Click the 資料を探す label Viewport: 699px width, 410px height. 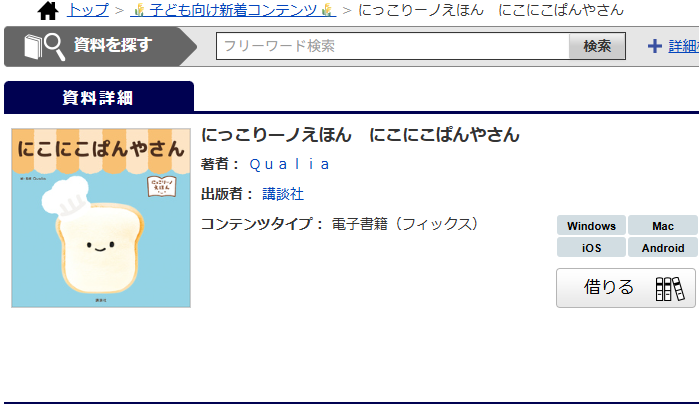[x=113, y=45]
